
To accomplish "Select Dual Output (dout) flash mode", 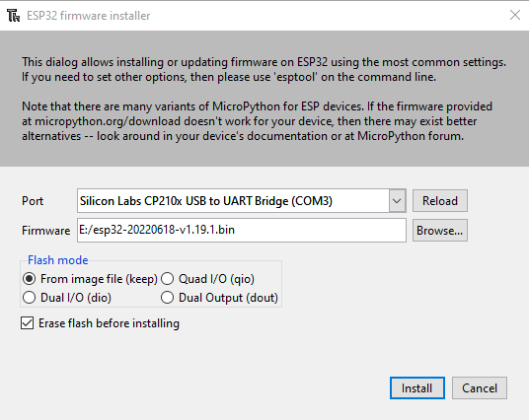I will coord(220,298).
